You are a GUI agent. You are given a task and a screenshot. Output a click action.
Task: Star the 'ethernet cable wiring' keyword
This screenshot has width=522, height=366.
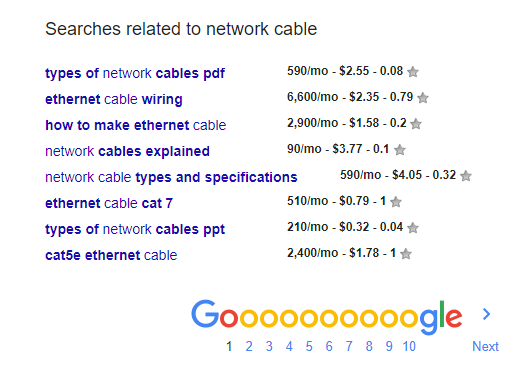point(423,98)
